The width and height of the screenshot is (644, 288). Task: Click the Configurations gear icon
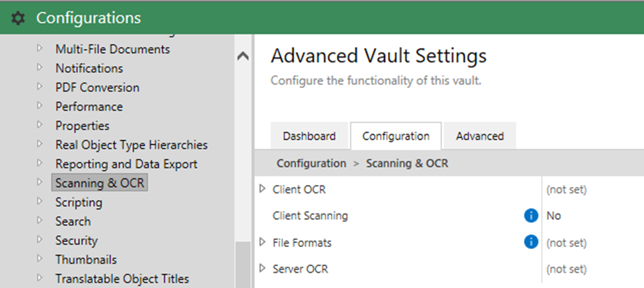pyautogui.click(x=18, y=18)
